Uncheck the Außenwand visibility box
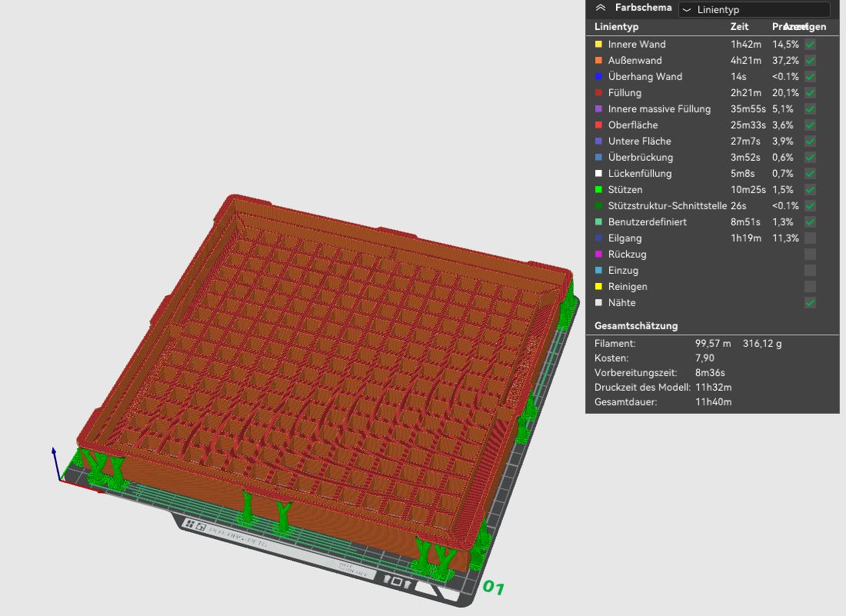Image resolution: width=846 pixels, height=616 pixels. coord(810,61)
